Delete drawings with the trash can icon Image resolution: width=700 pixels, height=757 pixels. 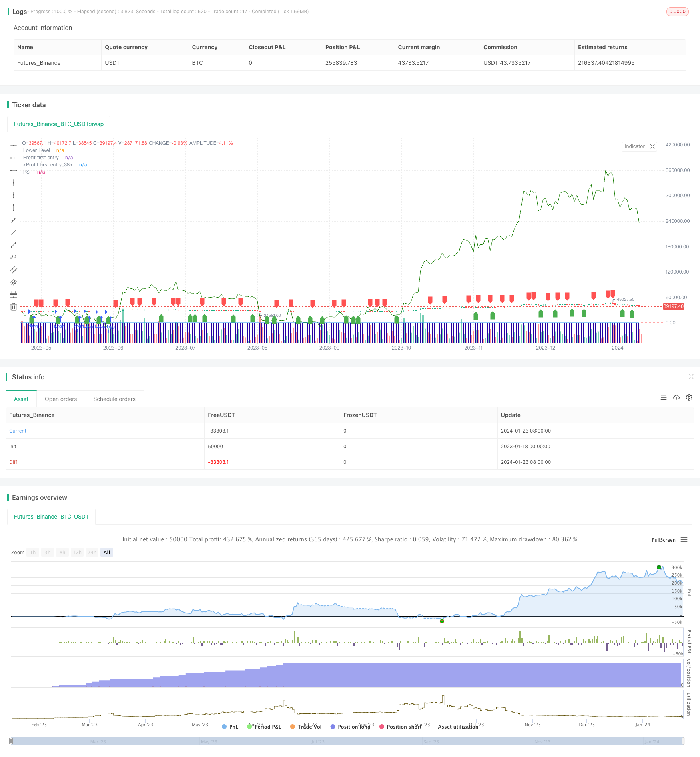(14, 307)
